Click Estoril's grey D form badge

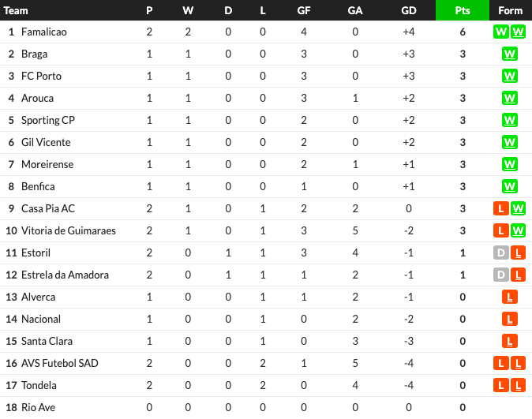(x=501, y=253)
